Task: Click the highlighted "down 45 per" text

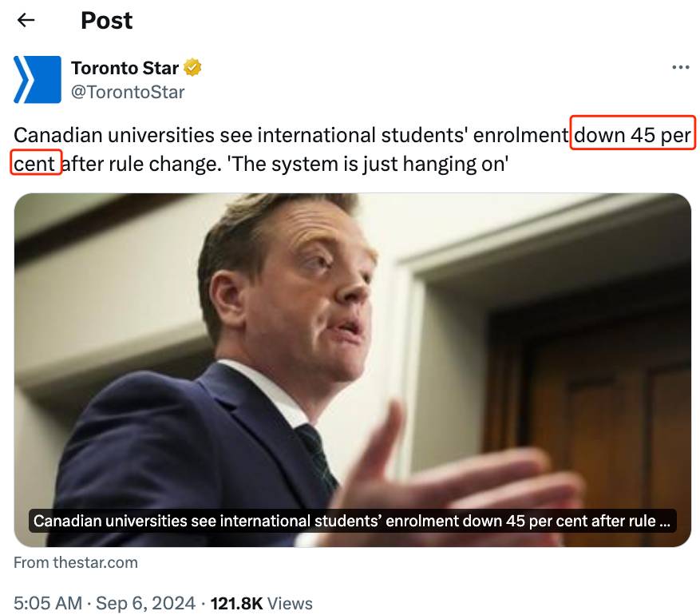Action: coord(633,135)
